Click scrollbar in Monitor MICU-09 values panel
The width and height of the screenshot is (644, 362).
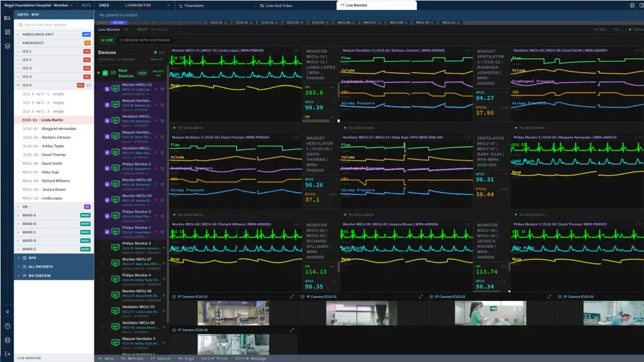[509, 266]
